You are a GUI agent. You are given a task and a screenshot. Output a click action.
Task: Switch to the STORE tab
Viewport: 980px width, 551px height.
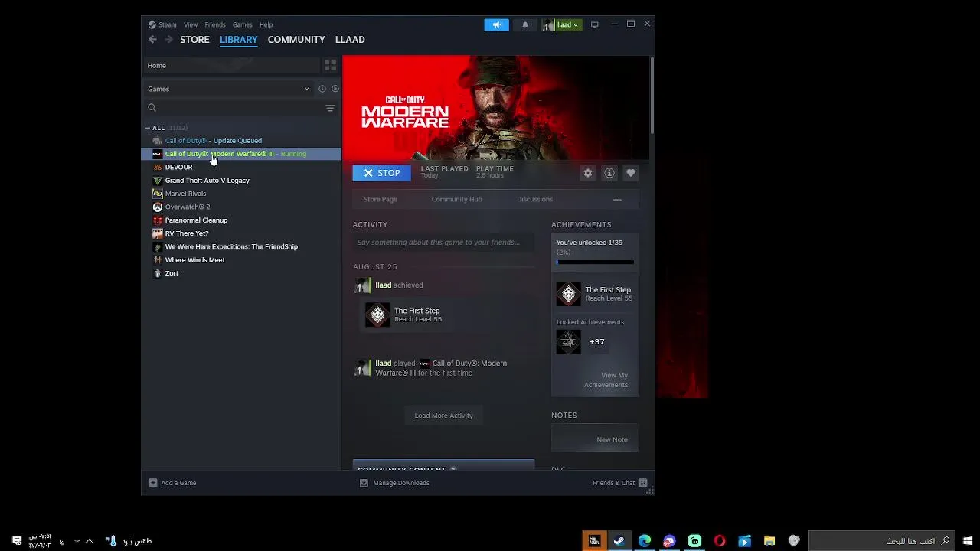(x=194, y=40)
